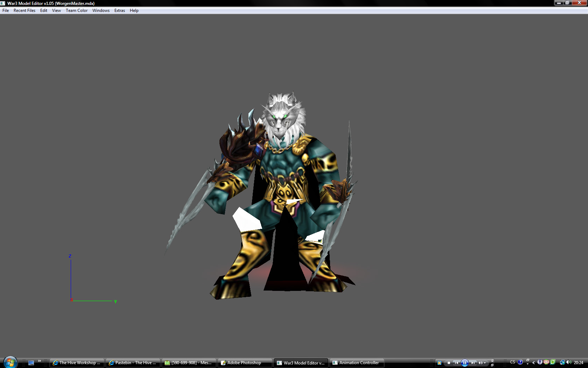Open the volume speaker tray icon
The width and height of the screenshot is (588, 368).
[x=569, y=362]
